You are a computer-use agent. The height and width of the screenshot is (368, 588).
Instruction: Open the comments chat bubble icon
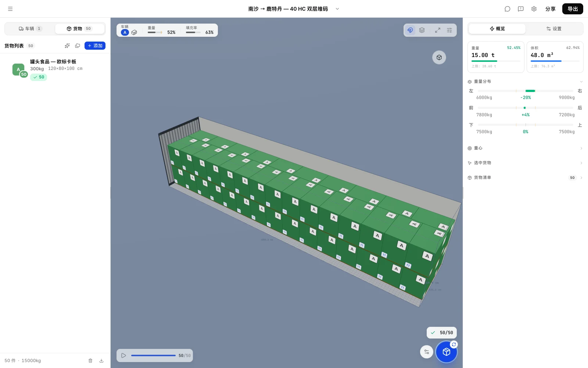click(508, 9)
